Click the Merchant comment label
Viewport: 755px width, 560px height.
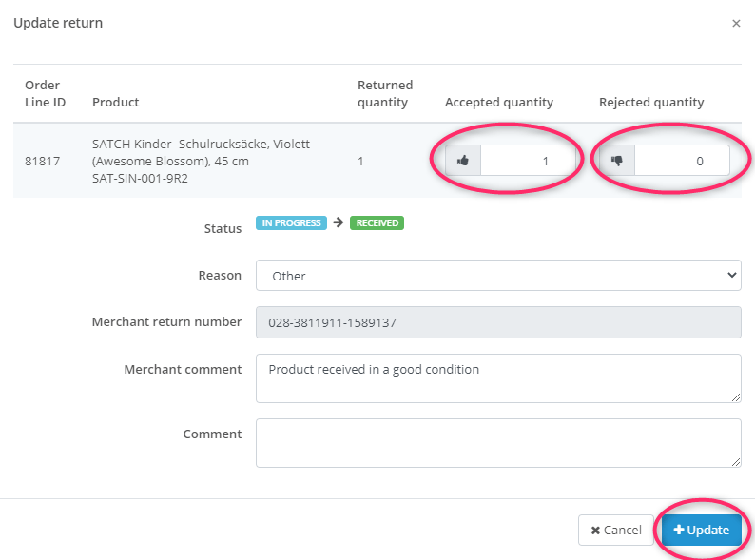[x=183, y=369]
